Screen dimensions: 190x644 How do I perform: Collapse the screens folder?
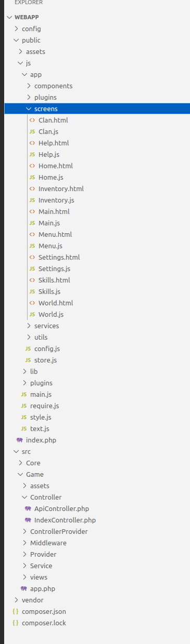tap(29, 109)
